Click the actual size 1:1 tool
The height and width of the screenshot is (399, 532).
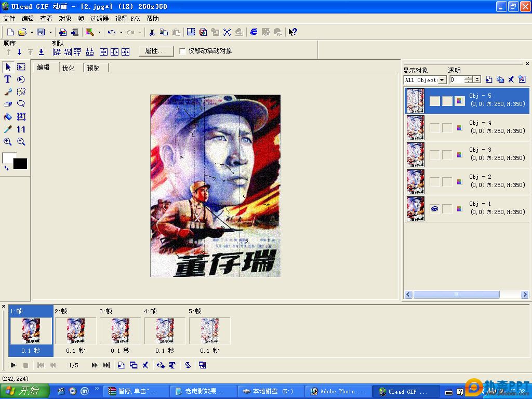[21, 129]
